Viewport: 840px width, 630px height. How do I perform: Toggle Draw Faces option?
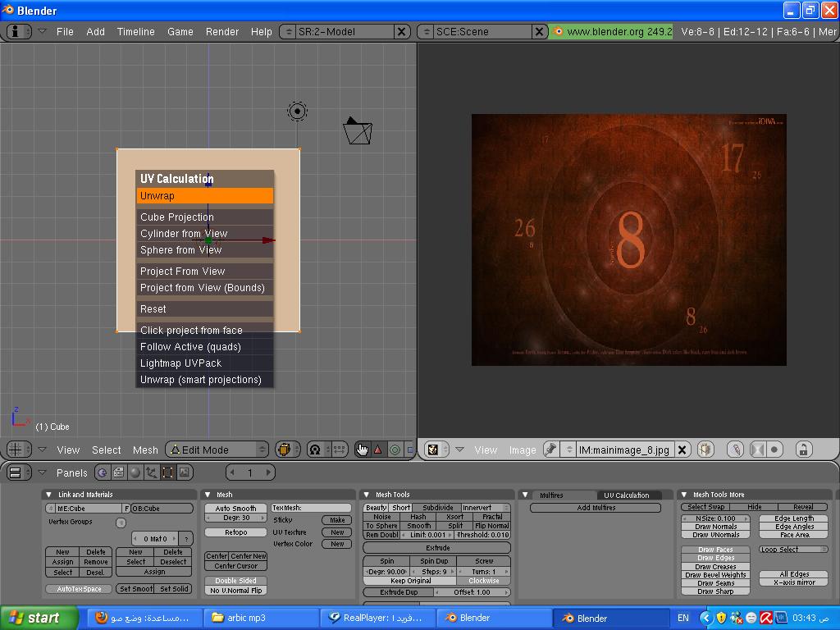click(x=715, y=550)
